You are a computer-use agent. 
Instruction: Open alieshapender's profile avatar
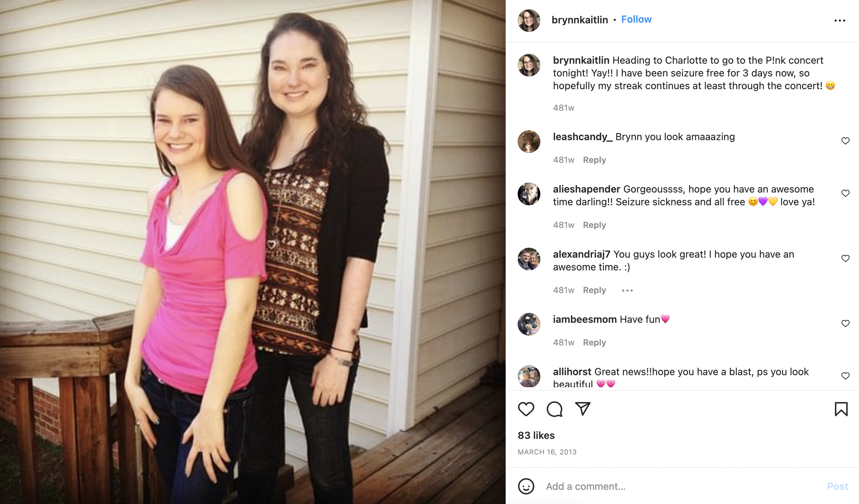529,194
